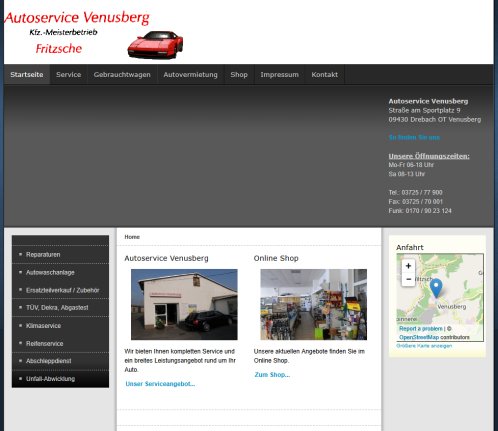Select Reifenservice in the sidebar

tap(60, 343)
